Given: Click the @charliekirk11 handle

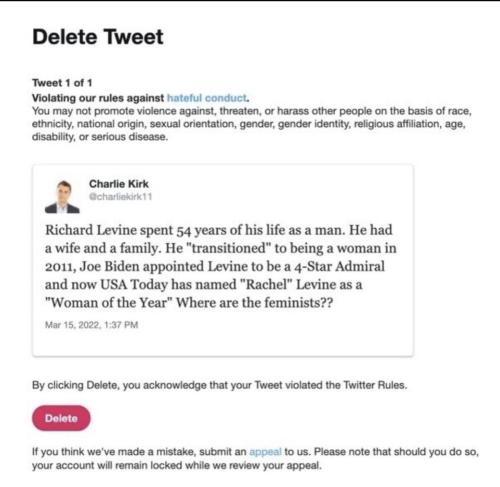Looking at the screenshot, I should [x=120, y=197].
